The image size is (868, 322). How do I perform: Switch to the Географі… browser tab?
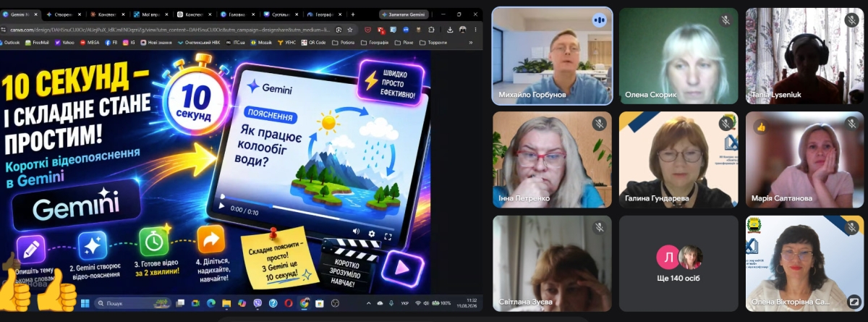324,14
